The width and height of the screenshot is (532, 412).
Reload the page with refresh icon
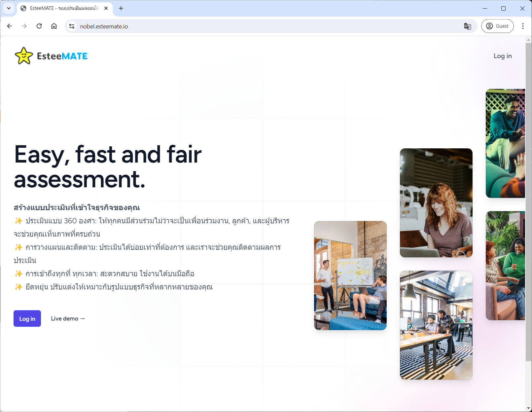39,26
